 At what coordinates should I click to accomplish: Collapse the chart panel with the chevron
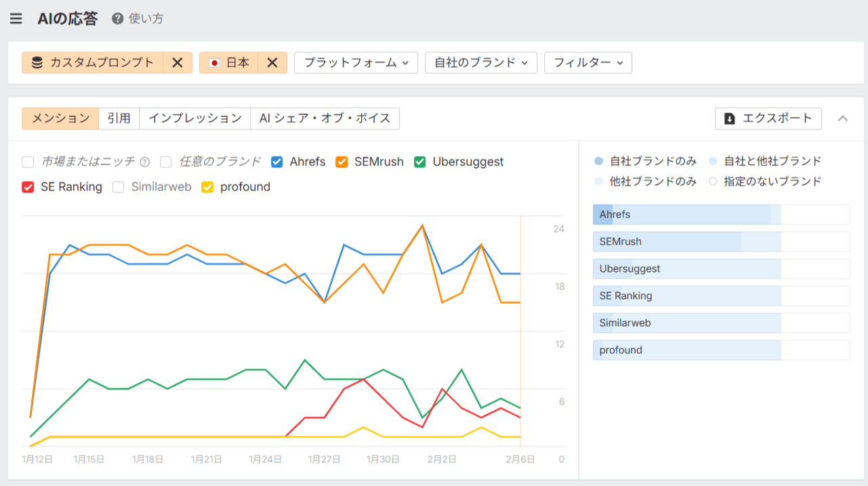coord(842,119)
